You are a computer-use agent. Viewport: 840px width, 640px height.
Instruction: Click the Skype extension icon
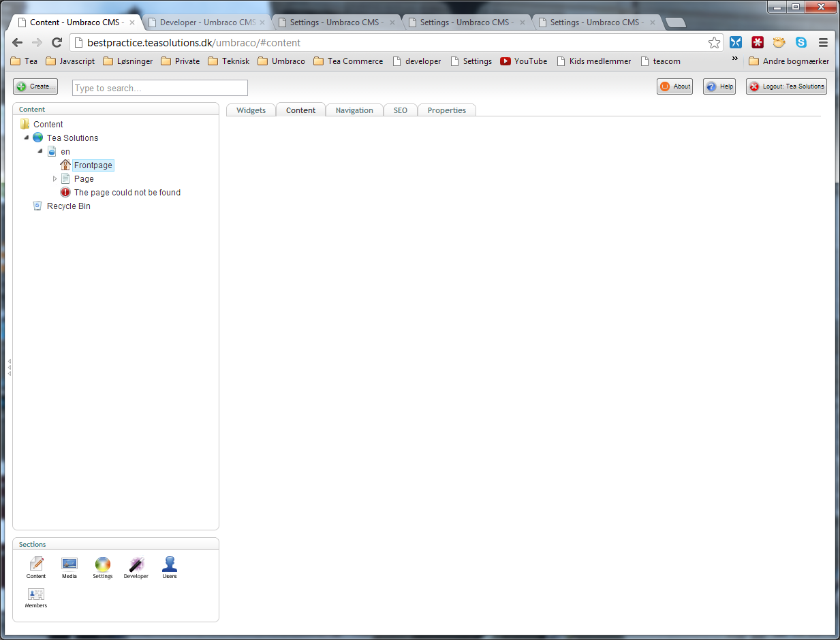pos(801,42)
